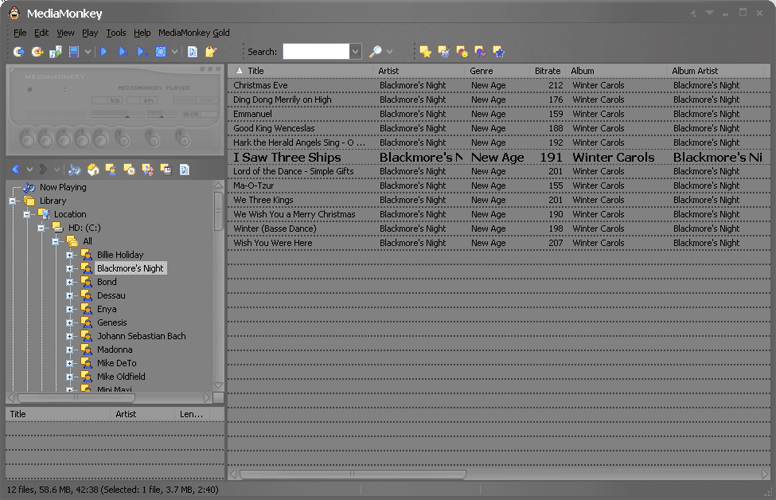776x500 pixels.
Task: Click the Play Last toolbar icon
Action: (x=142, y=51)
